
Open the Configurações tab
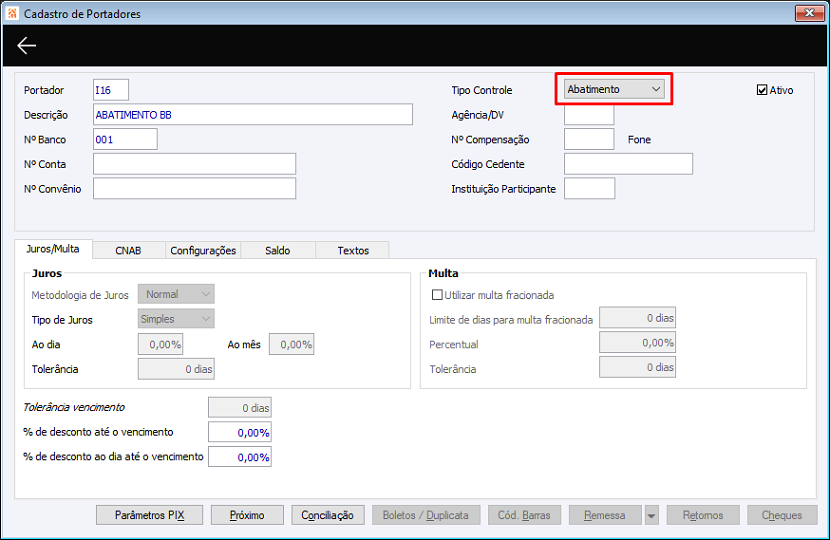pyautogui.click(x=203, y=250)
